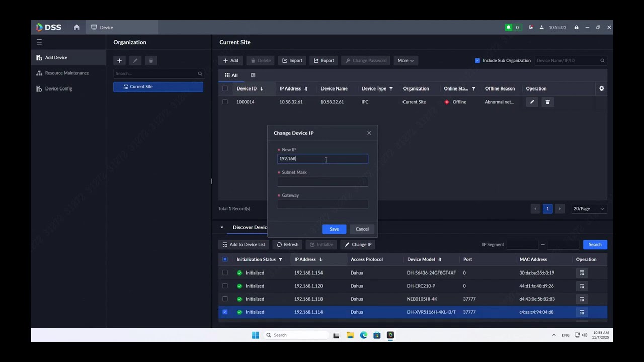Image resolution: width=644 pixels, height=362 pixels.
Task: Select the All devices tab
Action: 231,75
